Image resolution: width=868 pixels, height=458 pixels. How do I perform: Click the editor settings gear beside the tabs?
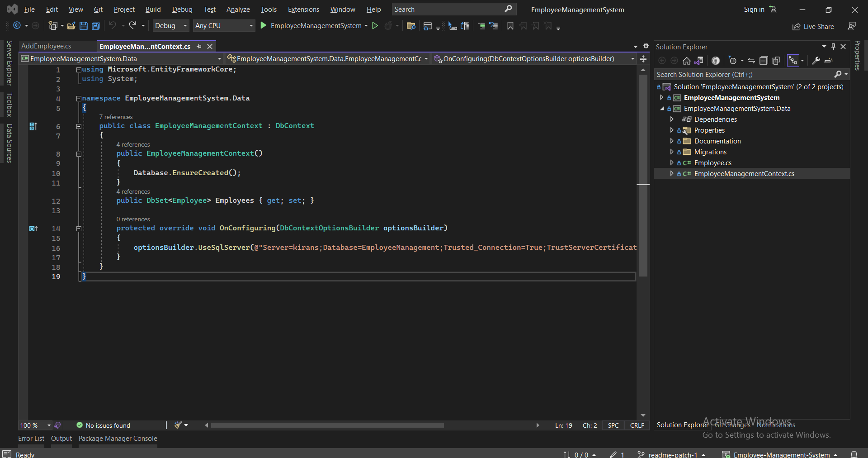click(646, 46)
